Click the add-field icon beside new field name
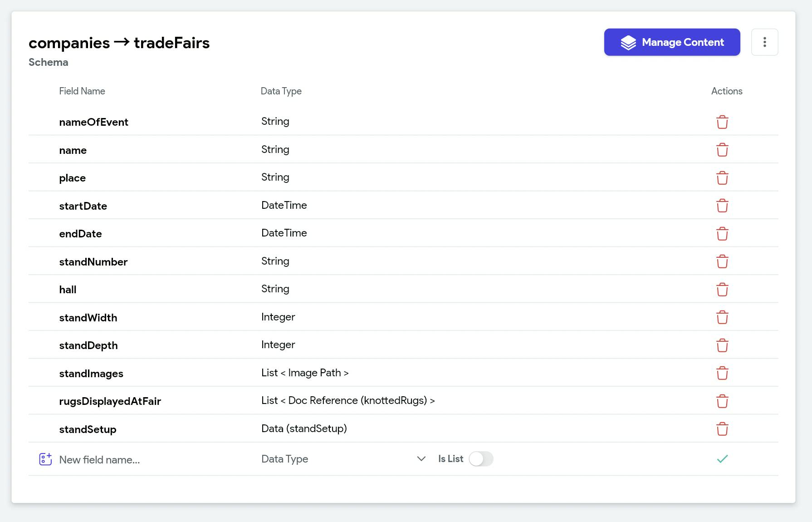 coord(45,459)
